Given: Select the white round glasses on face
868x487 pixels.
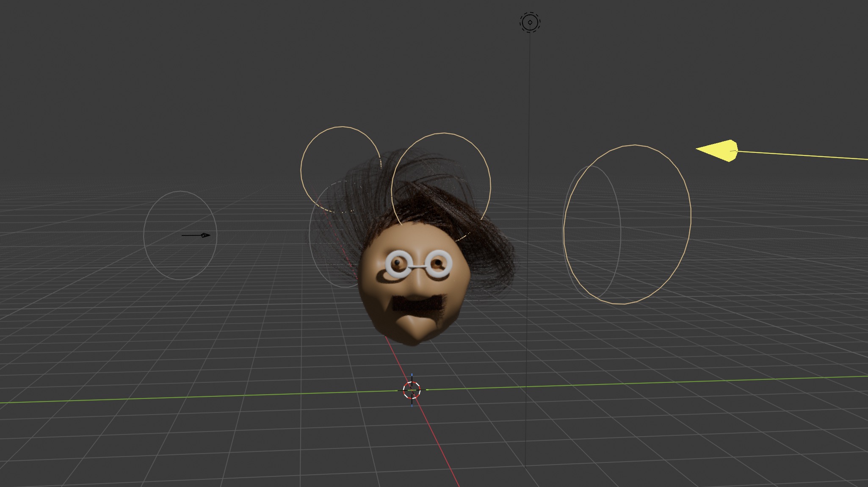Looking at the screenshot, I should (x=419, y=264).
